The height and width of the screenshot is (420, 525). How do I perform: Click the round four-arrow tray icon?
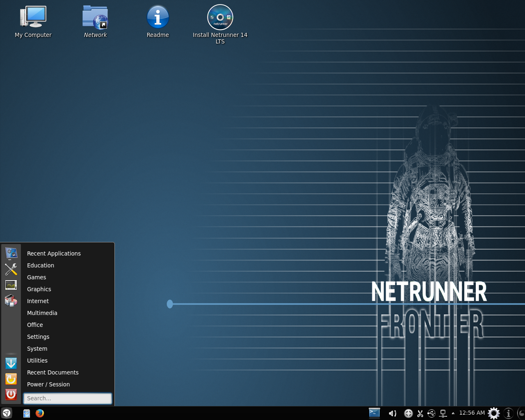click(408, 413)
